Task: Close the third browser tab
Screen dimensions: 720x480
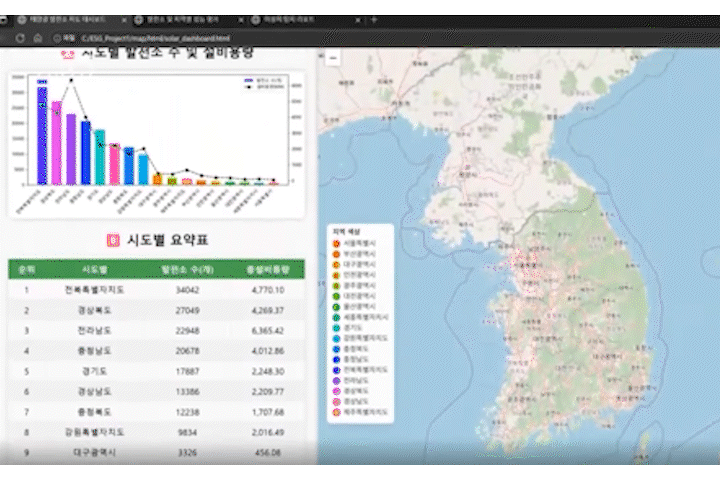Action: click(358, 20)
